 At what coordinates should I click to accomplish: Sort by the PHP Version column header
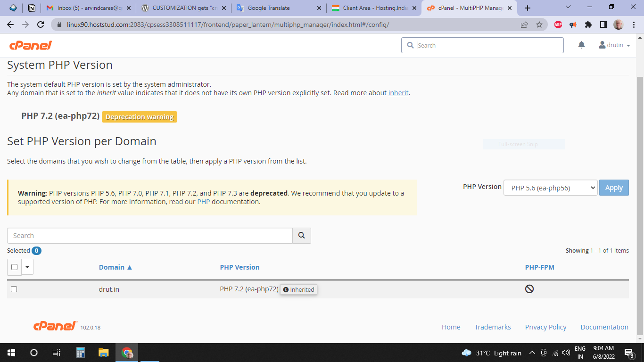(239, 267)
